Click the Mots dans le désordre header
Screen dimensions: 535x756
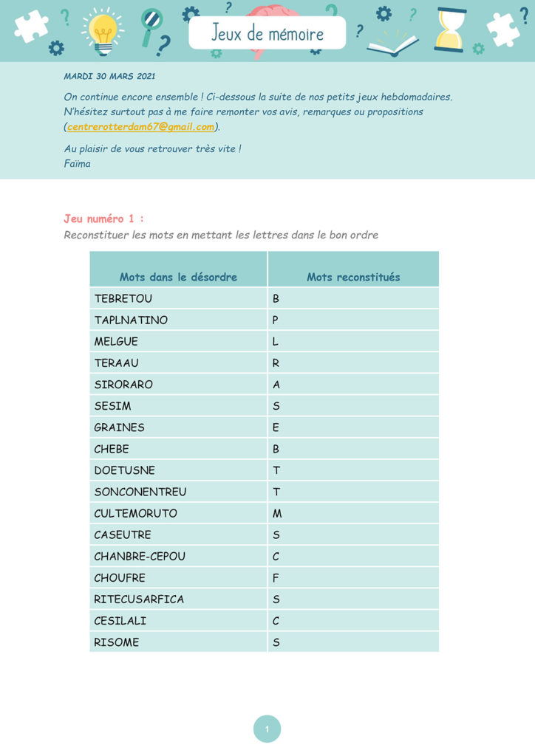[178, 277]
